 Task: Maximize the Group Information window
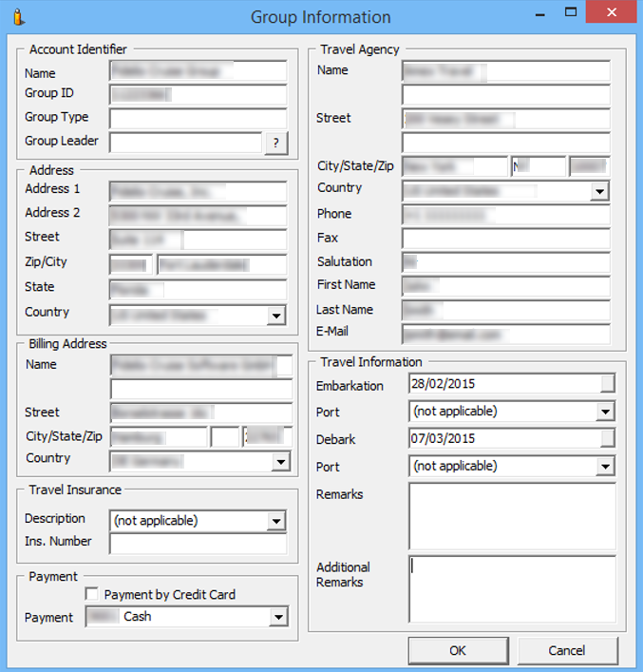[571, 13]
